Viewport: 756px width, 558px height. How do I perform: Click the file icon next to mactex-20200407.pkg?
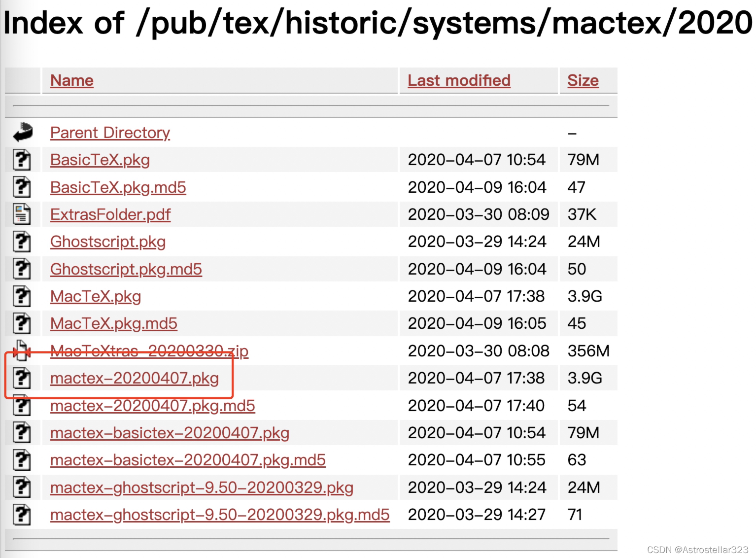coord(22,378)
